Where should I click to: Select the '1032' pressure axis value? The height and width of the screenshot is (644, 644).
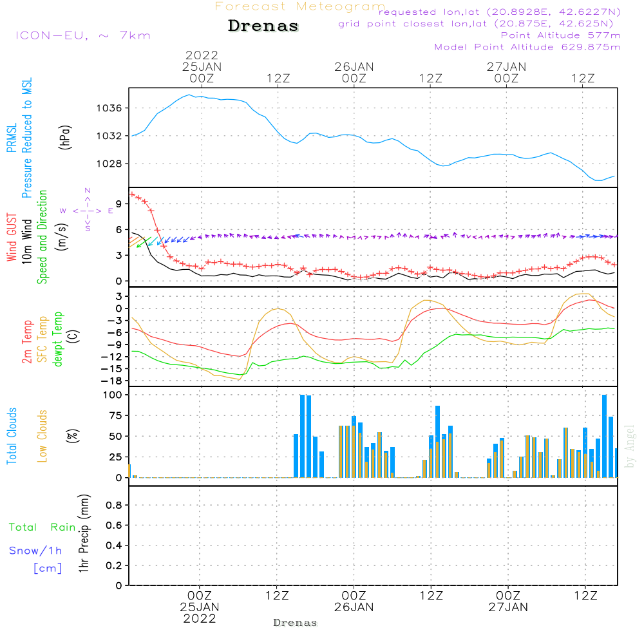(109, 136)
